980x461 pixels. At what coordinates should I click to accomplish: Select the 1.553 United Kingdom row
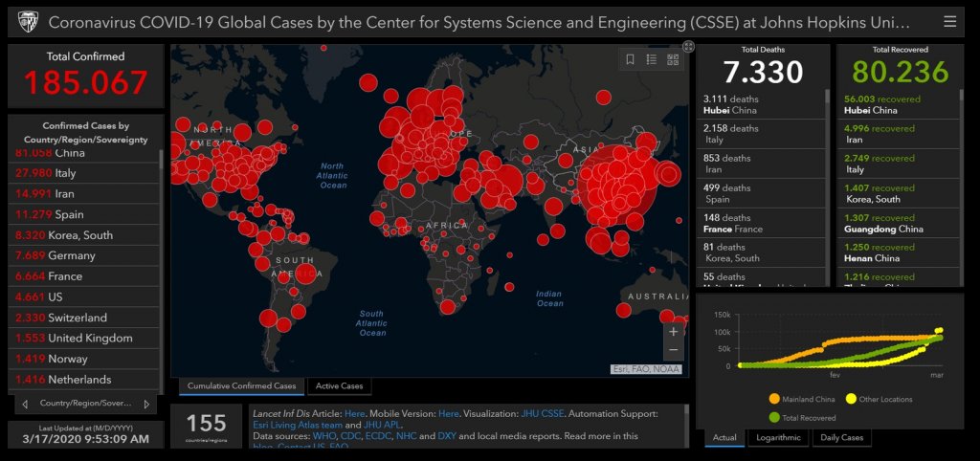click(x=84, y=338)
